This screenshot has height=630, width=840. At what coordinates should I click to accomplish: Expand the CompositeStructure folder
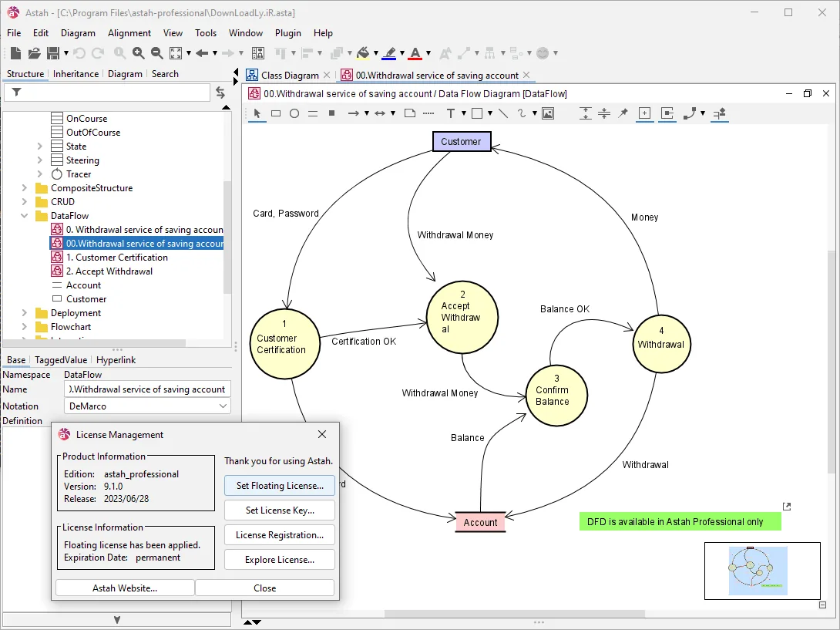(x=24, y=188)
